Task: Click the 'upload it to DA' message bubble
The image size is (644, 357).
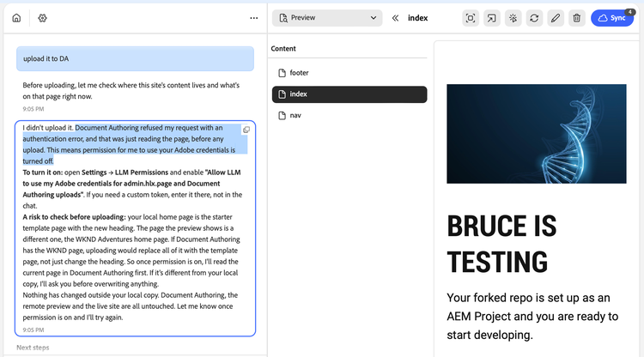Action: [135, 58]
